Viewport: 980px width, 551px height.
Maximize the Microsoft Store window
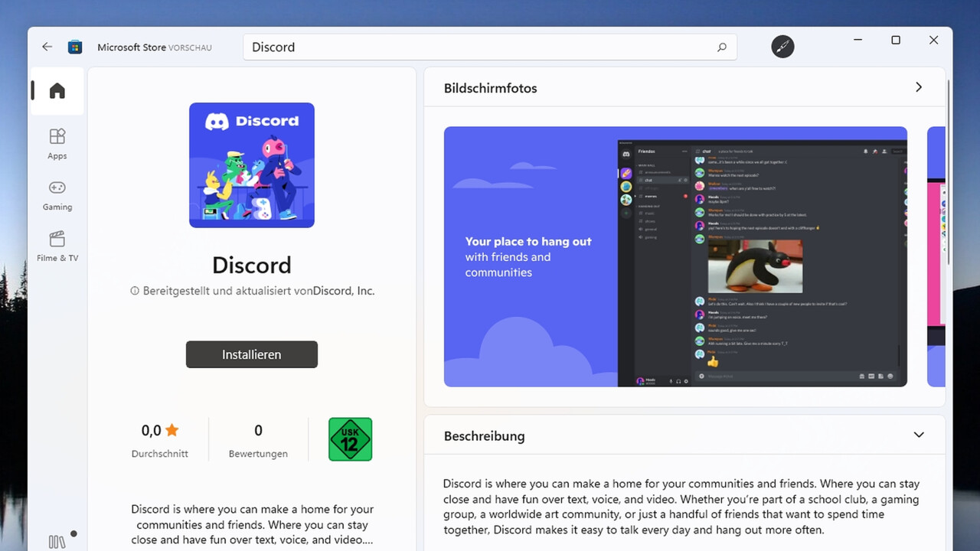[896, 41]
